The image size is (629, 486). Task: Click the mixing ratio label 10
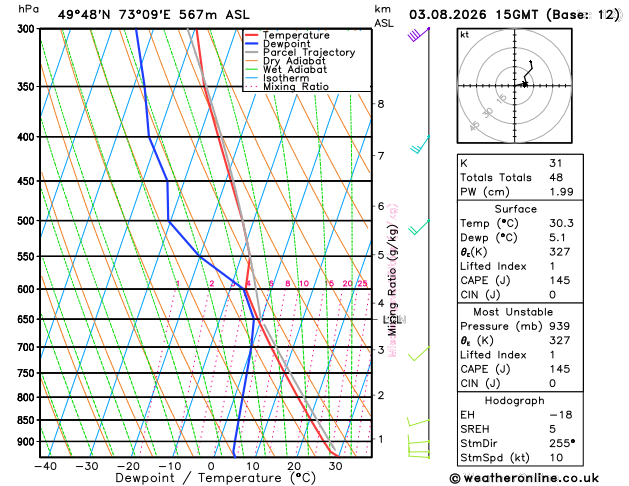[x=304, y=284]
